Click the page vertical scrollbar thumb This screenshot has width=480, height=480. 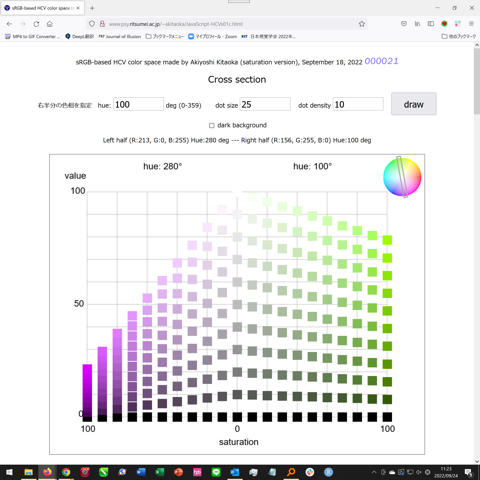(477, 82)
